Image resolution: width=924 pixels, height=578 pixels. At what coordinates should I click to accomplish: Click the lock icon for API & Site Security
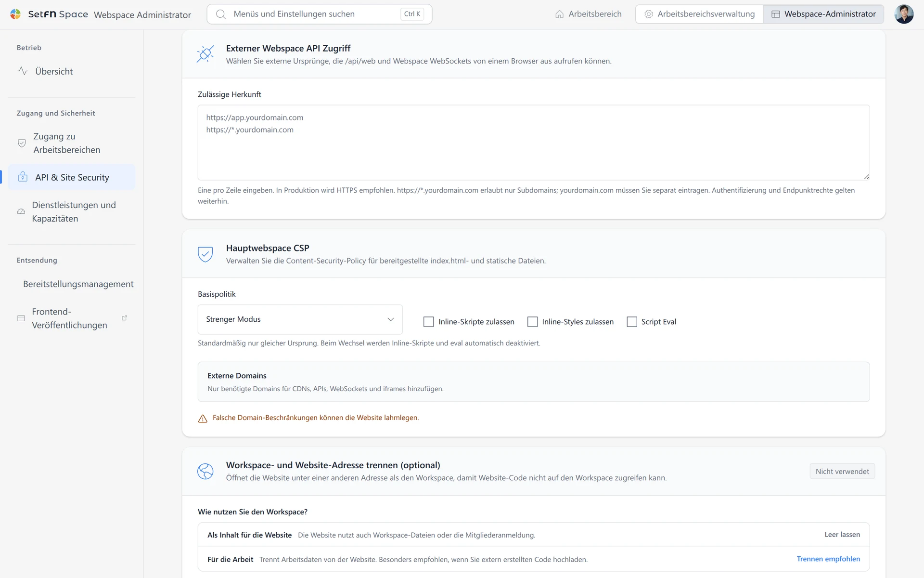tap(23, 177)
